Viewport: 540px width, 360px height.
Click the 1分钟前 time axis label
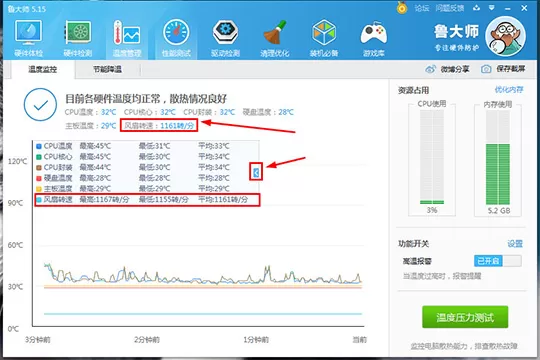pos(256,340)
